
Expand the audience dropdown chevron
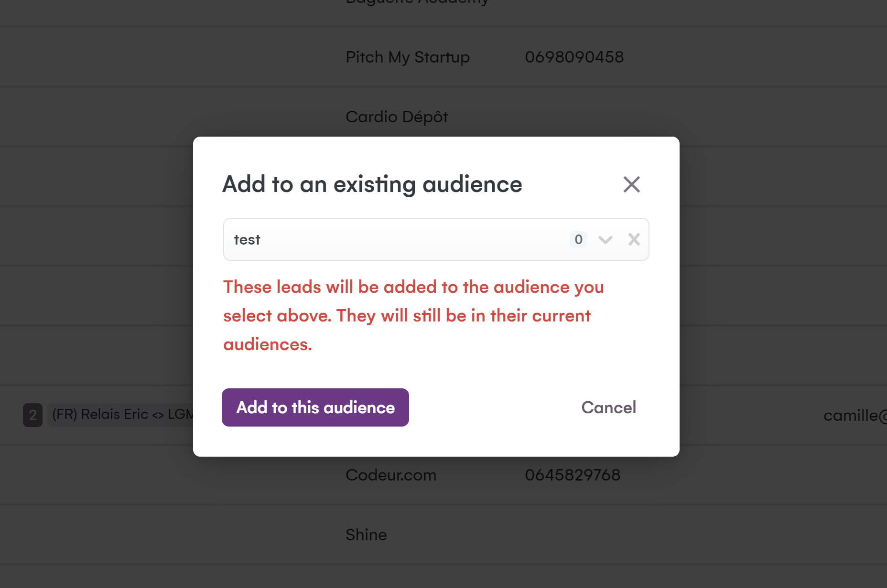605,239
